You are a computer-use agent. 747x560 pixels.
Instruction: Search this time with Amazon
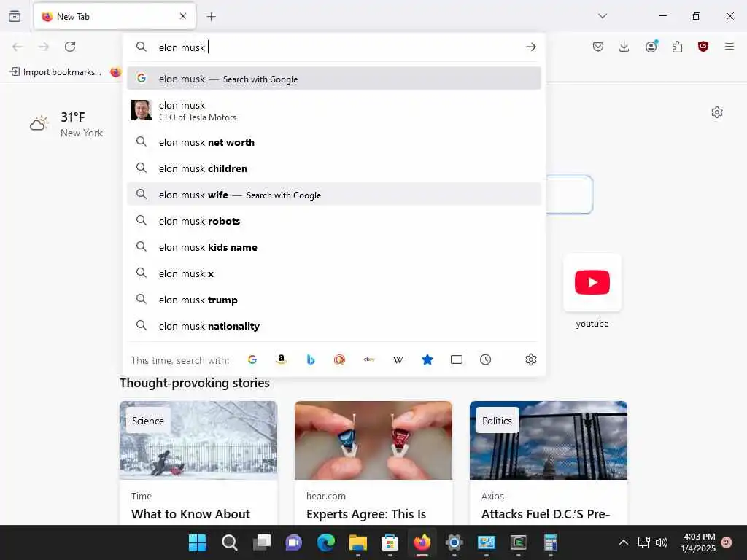click(x=282, y=359)
